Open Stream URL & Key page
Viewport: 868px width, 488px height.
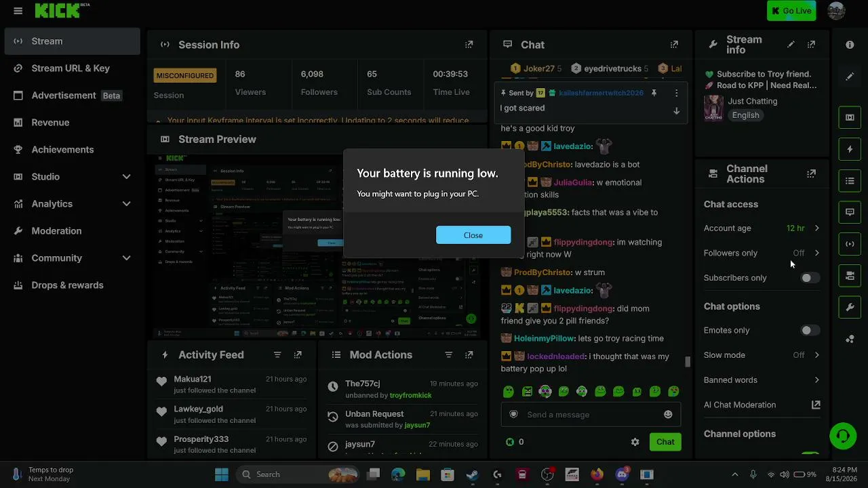coord(72,68)
